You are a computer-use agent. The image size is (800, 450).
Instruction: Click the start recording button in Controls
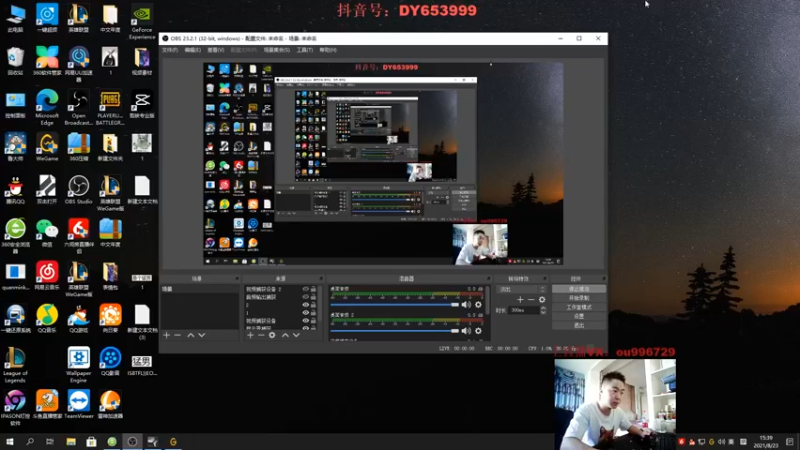(579, 298)
